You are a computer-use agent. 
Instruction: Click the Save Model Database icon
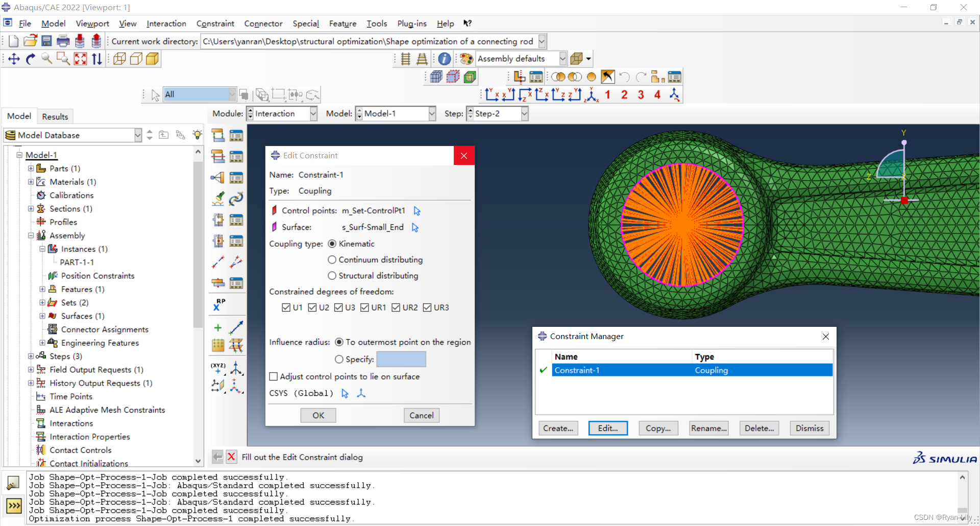46,41
